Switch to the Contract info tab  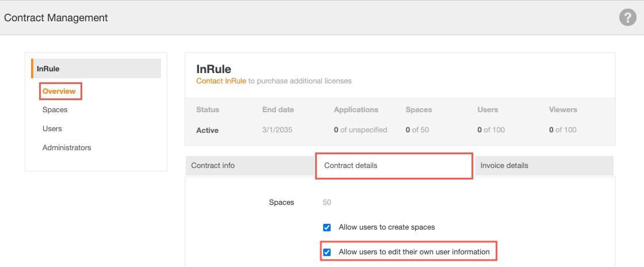[213, 165]
